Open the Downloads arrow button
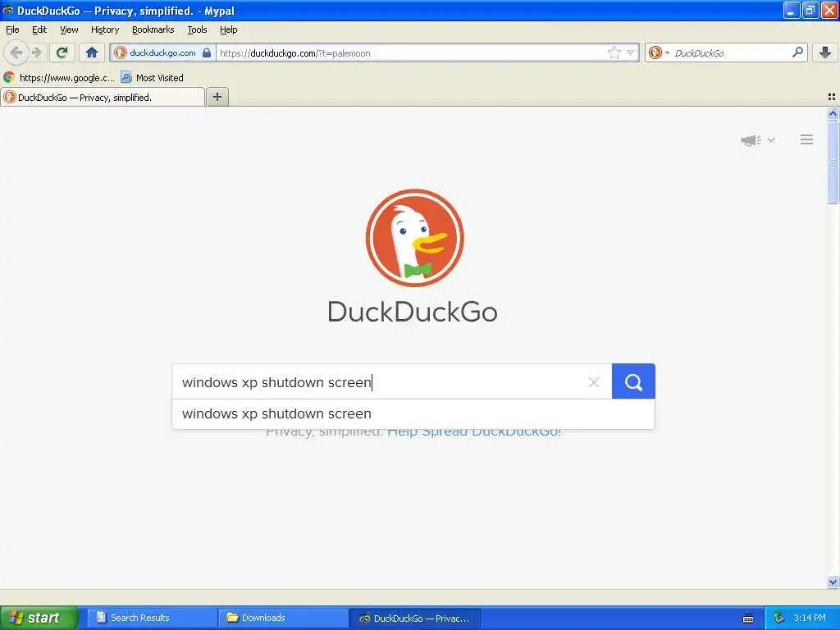Screen dimensions: 840x630 (x=825, y=52)
